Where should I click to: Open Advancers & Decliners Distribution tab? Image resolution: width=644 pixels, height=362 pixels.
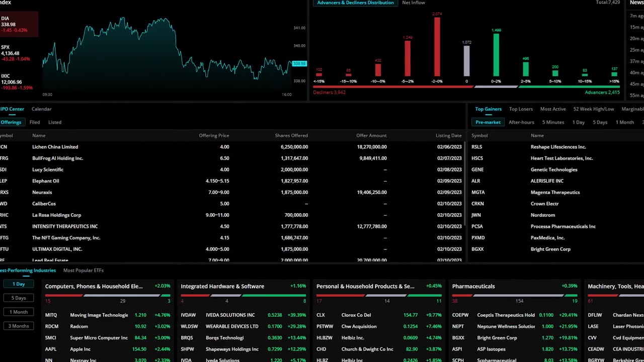(x=355, y=3)
